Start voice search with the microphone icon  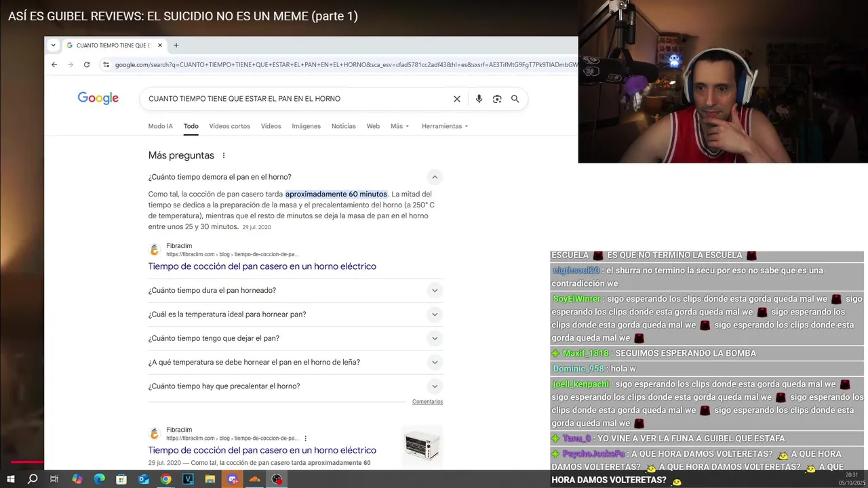(479, 99)
